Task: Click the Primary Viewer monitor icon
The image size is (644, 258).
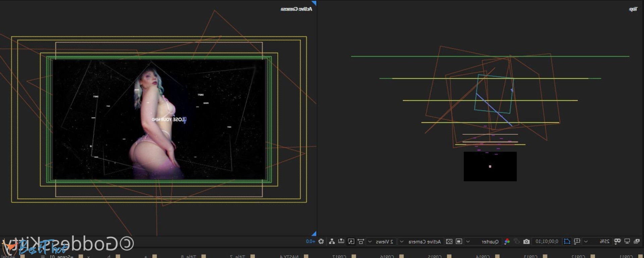Action: 627,242
